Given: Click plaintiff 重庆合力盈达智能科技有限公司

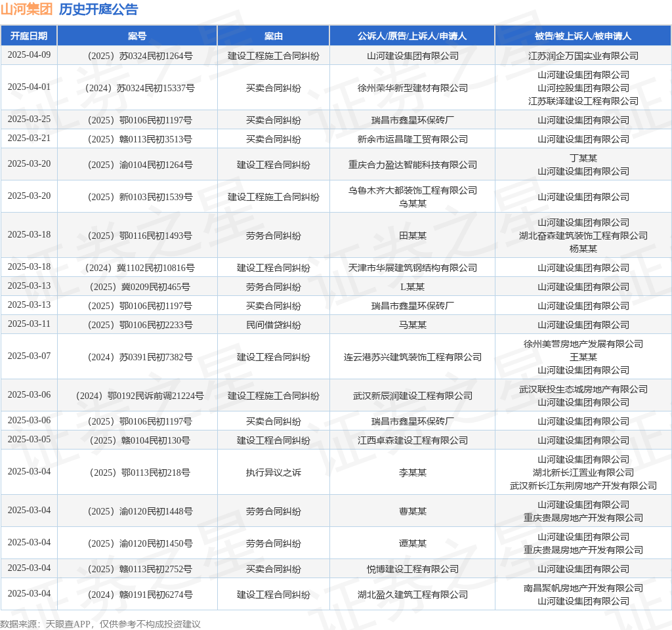Looking at the screenshot, I should 412,165.
